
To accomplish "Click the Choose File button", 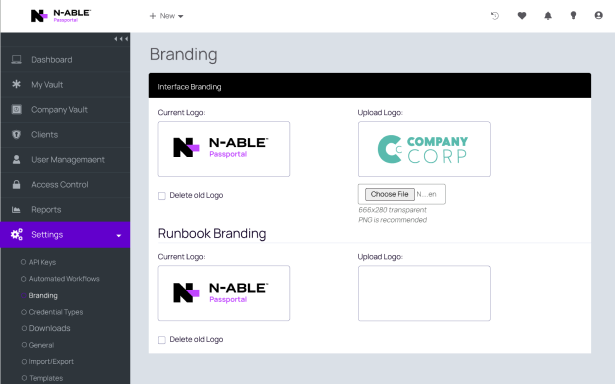I will [x=389, y=194].
